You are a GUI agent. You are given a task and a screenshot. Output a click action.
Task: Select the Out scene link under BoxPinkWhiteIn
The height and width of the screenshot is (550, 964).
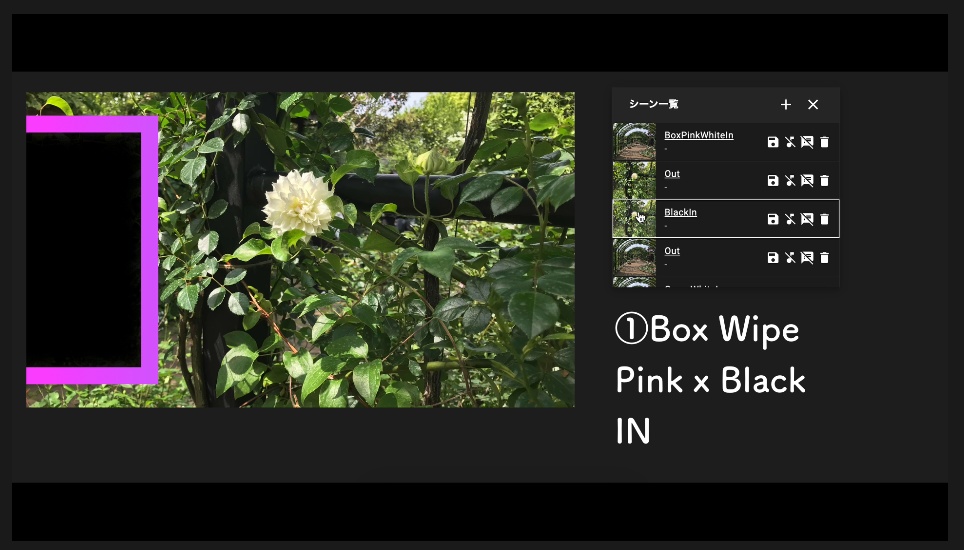[672, 174]
